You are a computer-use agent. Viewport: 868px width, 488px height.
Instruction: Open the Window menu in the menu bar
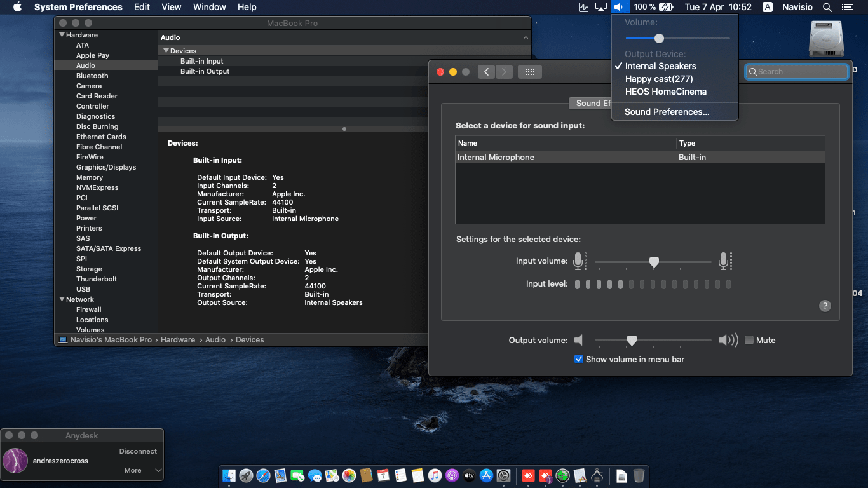(x=209, y=7)
